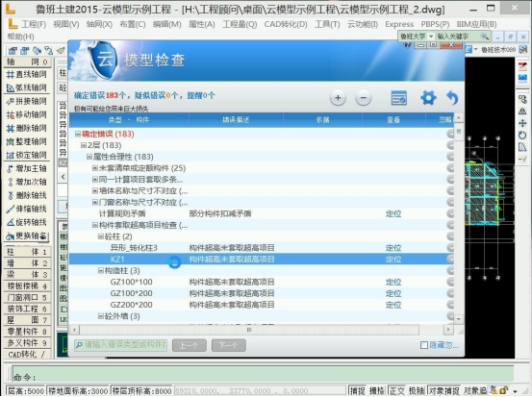Screen dimensions: 532x397
Task: Select 装饰工程 6 category in sidebar
Action: [x=27, y=309]
